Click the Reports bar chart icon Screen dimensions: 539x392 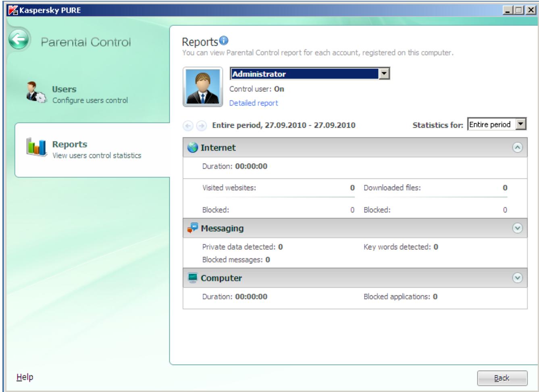click(37, 147)
